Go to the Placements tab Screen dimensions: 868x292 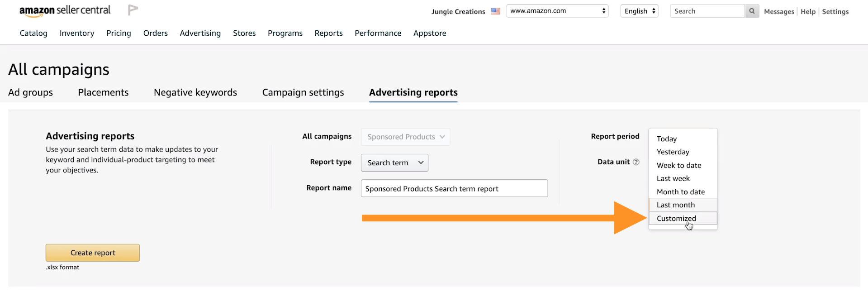pyautogui.click(x=103, y=92)
